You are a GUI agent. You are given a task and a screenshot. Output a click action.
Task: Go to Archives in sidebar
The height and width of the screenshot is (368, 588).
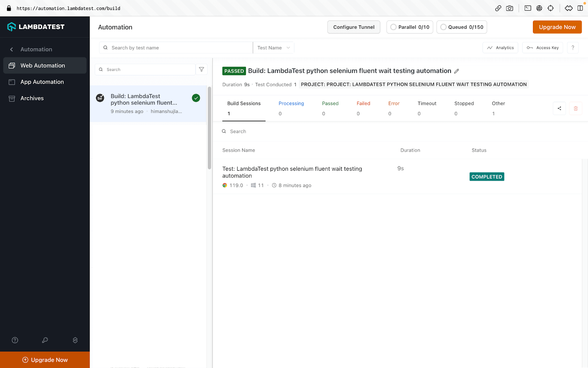click(x=32, y=98)
